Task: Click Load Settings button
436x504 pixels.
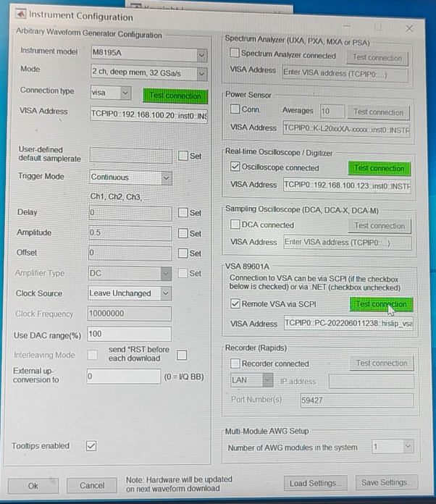Action: [316, 483]
